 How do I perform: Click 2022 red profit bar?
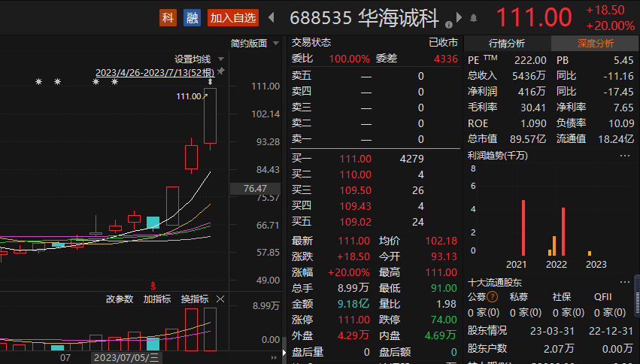coord(563,232)
